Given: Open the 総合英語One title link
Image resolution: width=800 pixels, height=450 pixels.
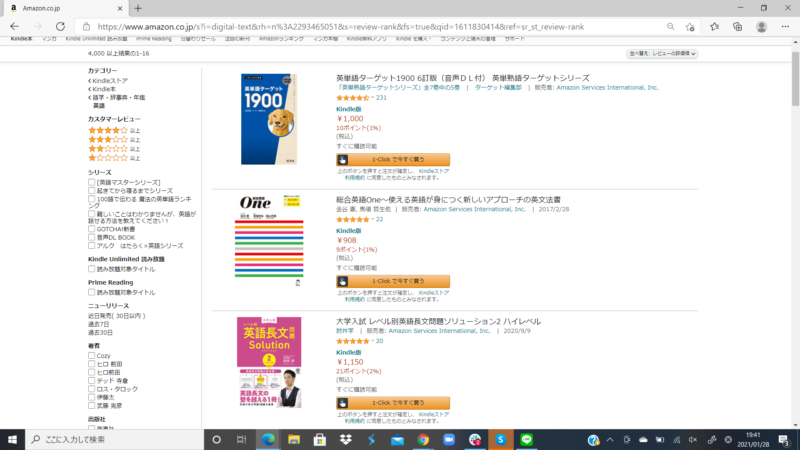Looking at the screenshot, I should click(x=448, y=199).
